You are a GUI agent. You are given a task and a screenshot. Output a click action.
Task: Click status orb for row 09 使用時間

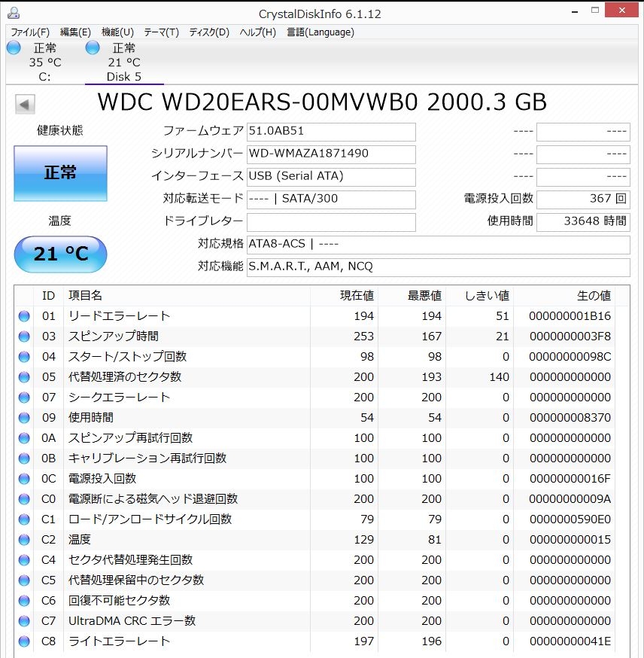coord(24,418)
